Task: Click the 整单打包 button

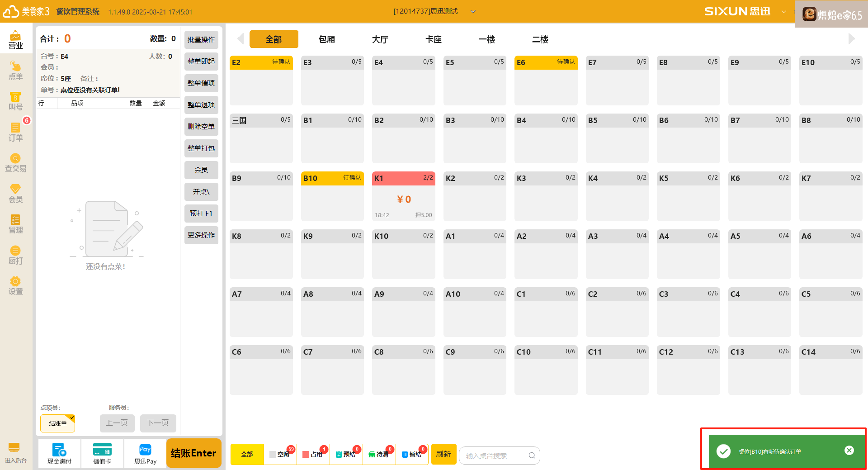Action: tap(201, 148)
